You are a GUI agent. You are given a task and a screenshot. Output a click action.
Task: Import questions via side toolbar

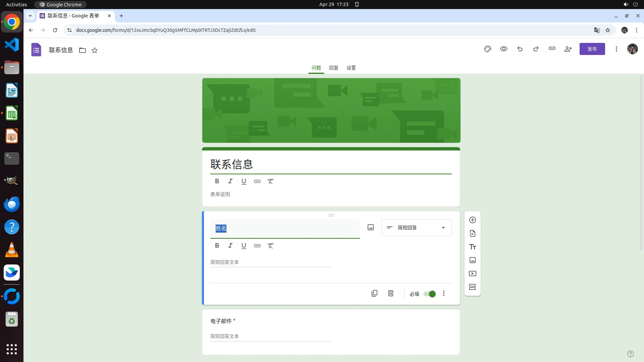click(472, 233)
